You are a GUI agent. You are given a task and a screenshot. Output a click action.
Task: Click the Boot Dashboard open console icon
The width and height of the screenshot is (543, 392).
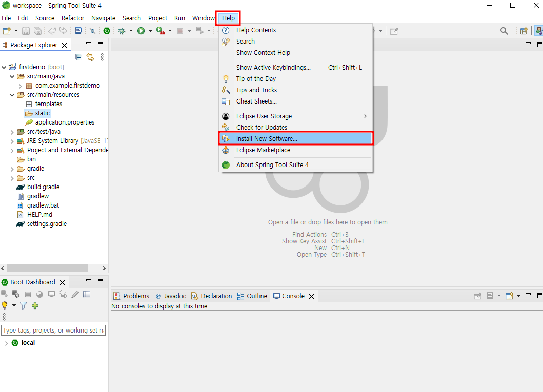(51, 294)
